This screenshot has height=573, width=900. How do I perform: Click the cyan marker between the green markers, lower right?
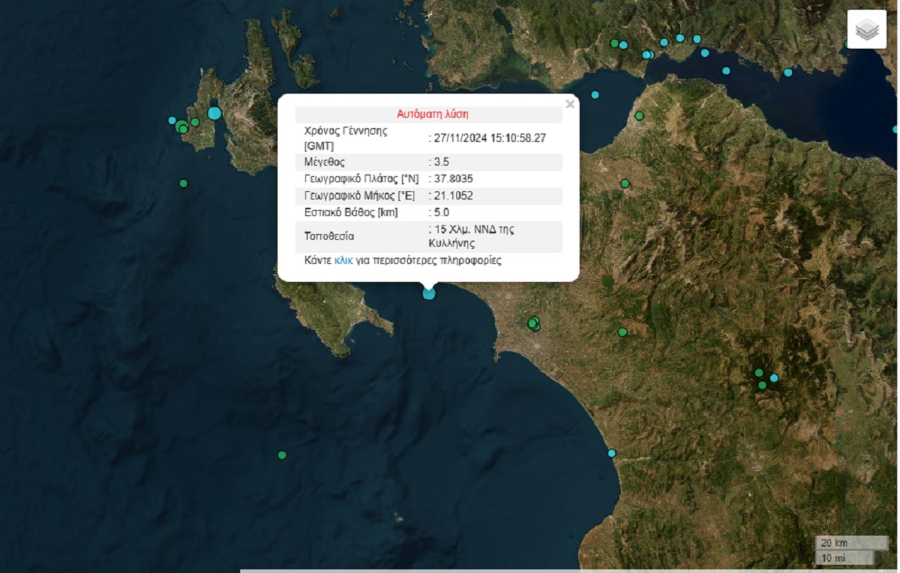pos(774,378)
